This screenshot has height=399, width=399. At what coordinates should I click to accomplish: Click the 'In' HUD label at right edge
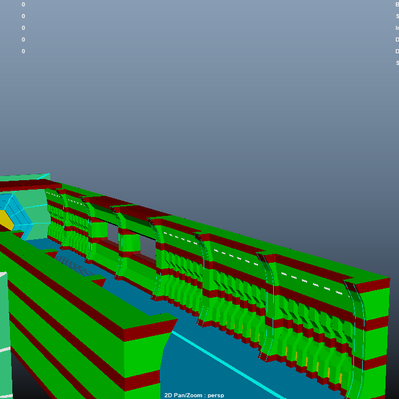(x=397, y=28)
